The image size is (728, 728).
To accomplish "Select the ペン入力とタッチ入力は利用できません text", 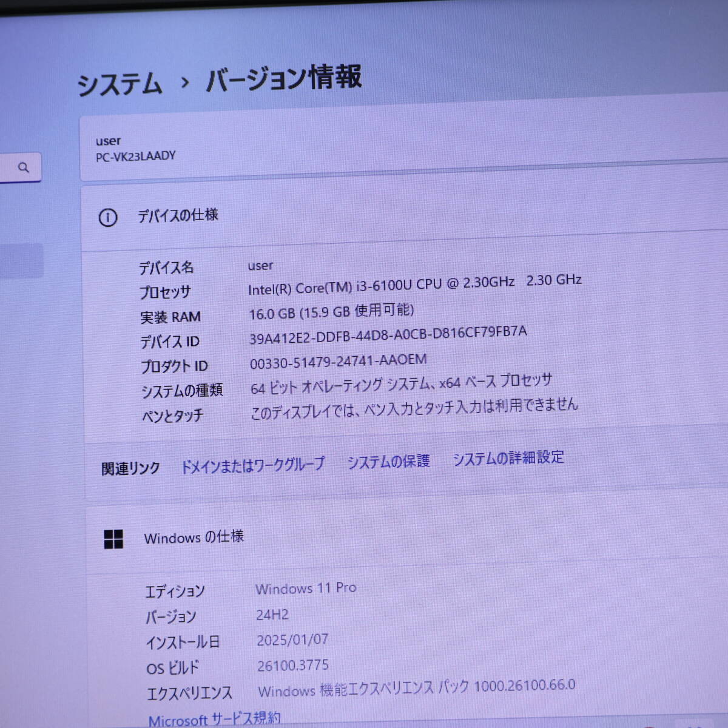I will [471, 406].
